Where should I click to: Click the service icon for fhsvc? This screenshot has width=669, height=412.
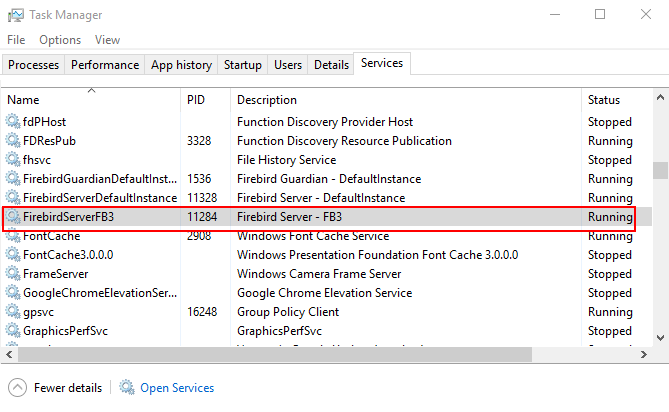pyautogui.click(x=13, y=160)
